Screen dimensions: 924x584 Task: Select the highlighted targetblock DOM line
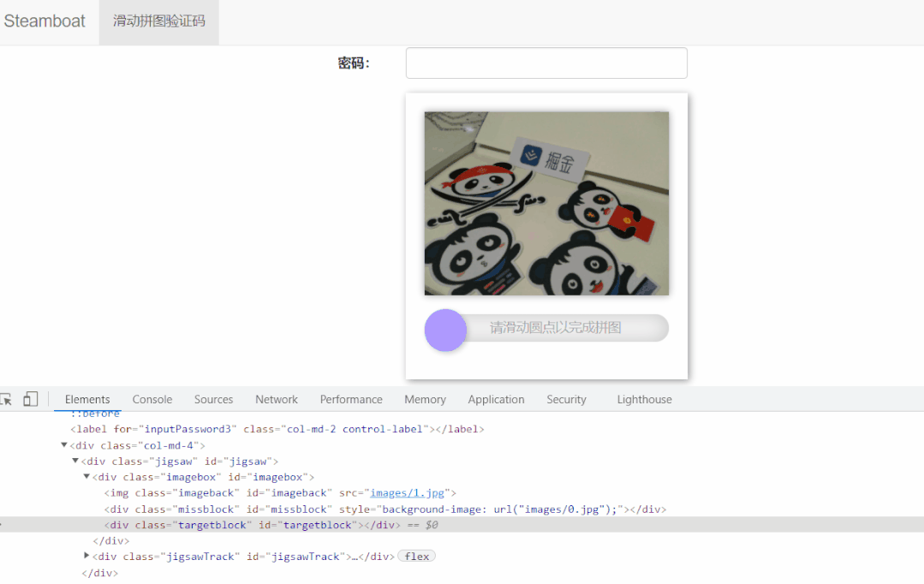point(462,524)
